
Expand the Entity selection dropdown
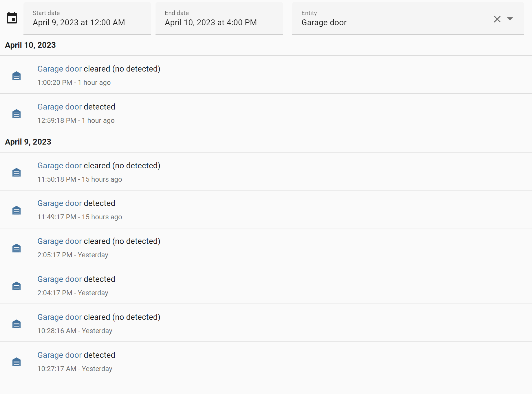[510, 19]
